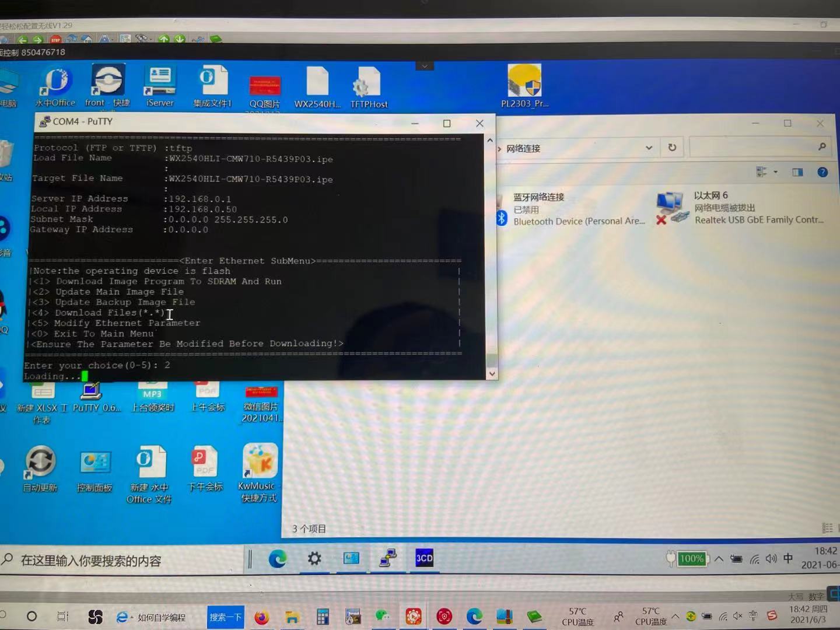Refresh the 网络连接 folder view
Image resolution: width=840 pixels, height=630 pixels.
tap(672, 148)
